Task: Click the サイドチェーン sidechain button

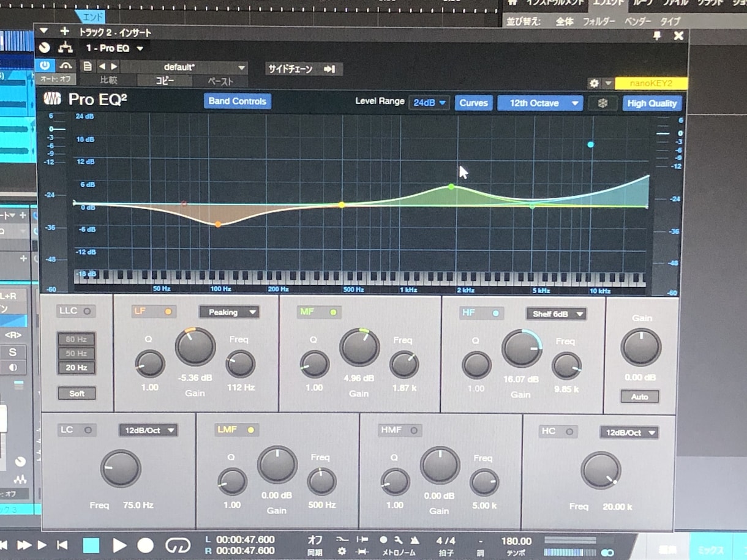Action: click(302, 69)
